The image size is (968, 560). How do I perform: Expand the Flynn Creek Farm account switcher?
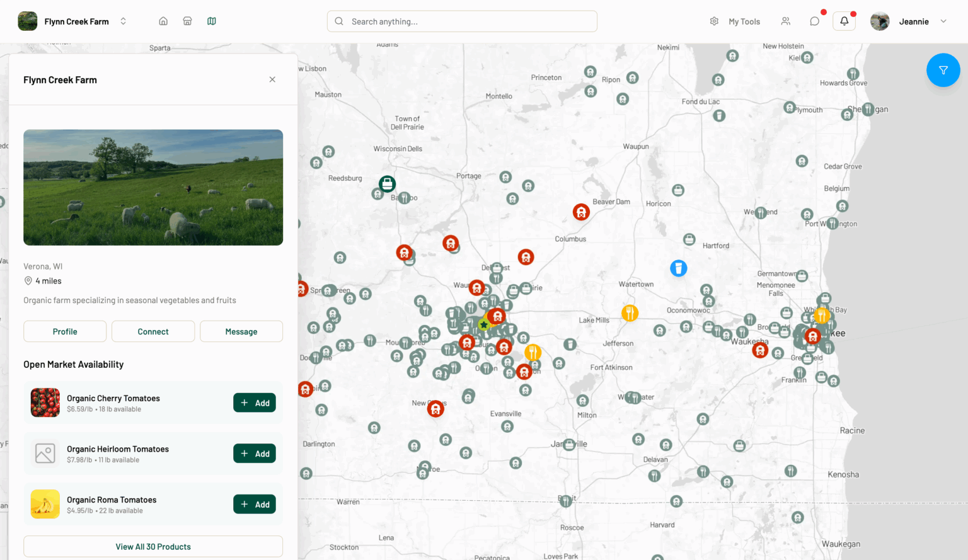[124, 21]
